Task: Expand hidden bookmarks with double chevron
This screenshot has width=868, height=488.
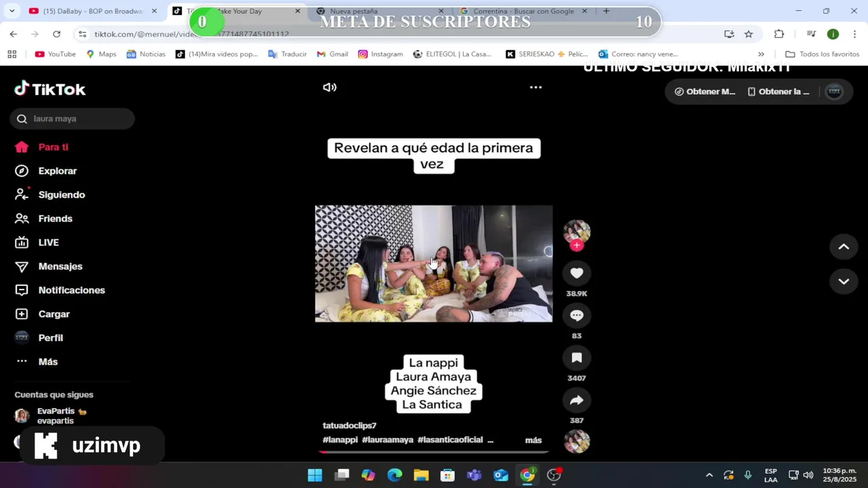Action: (x=761, y=54)
